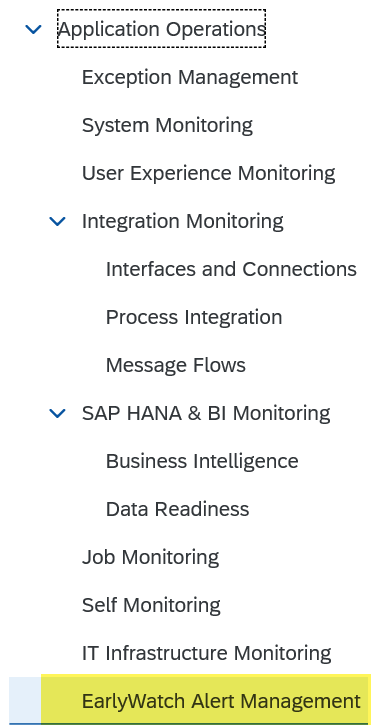Collapse Integration Monitoring chevron arrow
Viewport: 371px width, 726px height.
coord(57,221)
